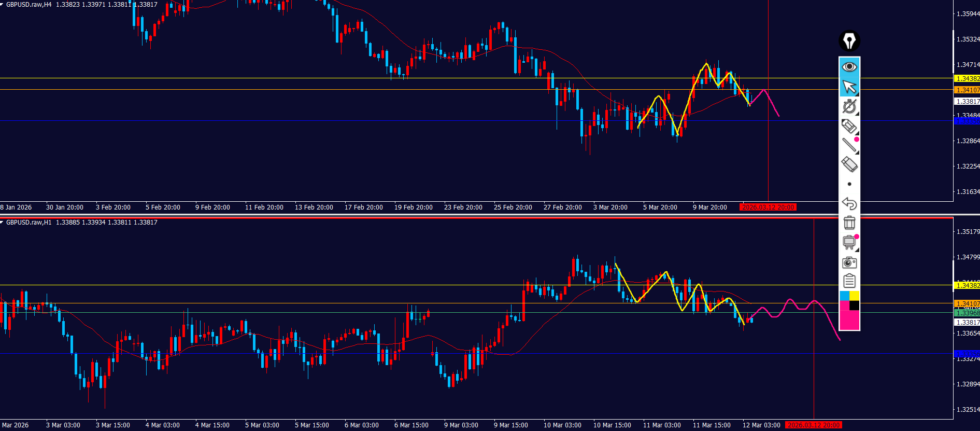Screen dimensions: 980x431
Task: Click the red date marker on H4 time axis
Action: click(768, 207)
